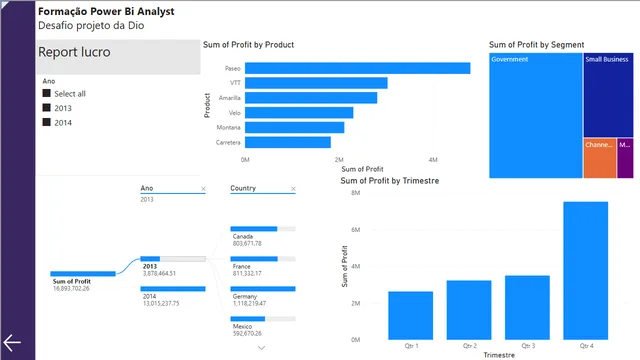Click the Country decomposition level header
This screenshot has height=360, width=640.
pyautogui.click(x=243, y=188)
